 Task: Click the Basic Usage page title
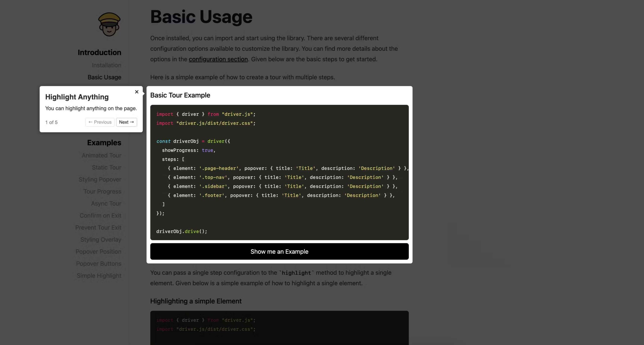coord(201,17)
